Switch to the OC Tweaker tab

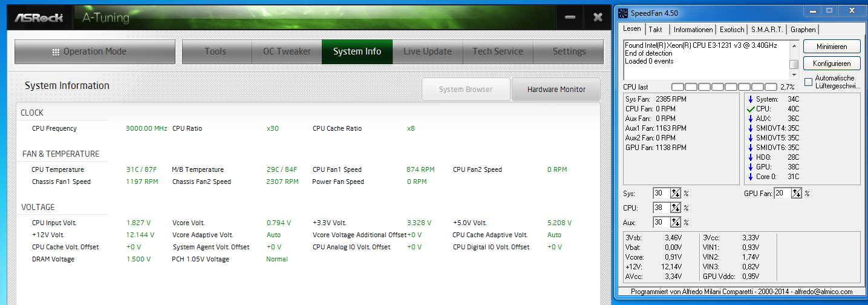(287, 51)
